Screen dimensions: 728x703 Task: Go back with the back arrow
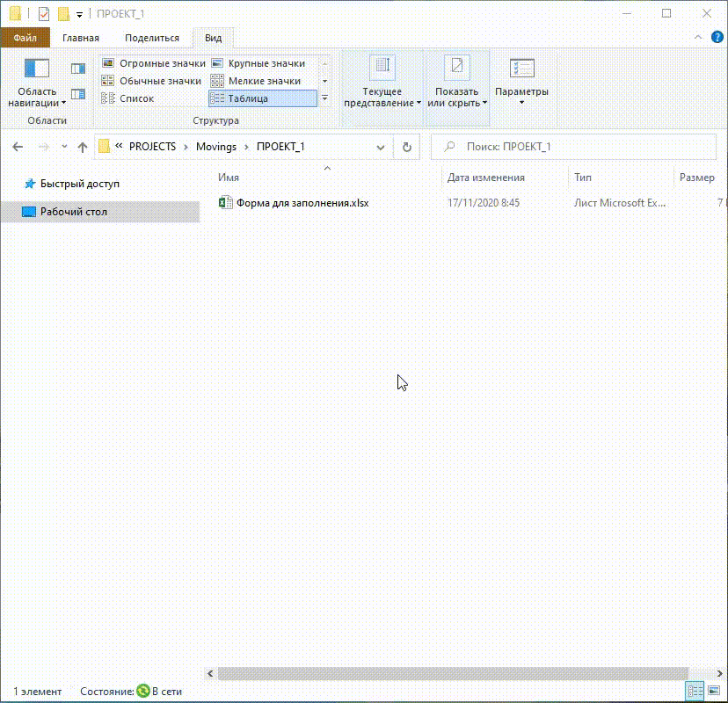(18, 147)
